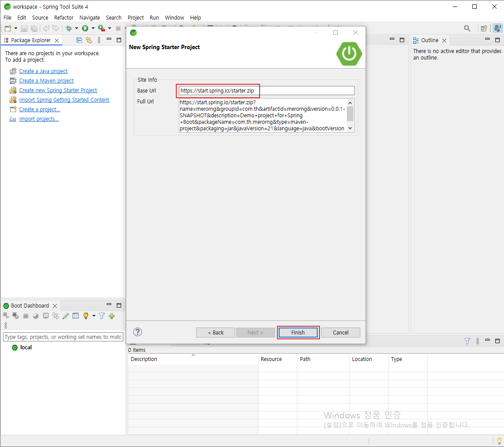Click Boot Dashboard open console icon
This screenshot has height=447, width=504.
pos(46,316)
